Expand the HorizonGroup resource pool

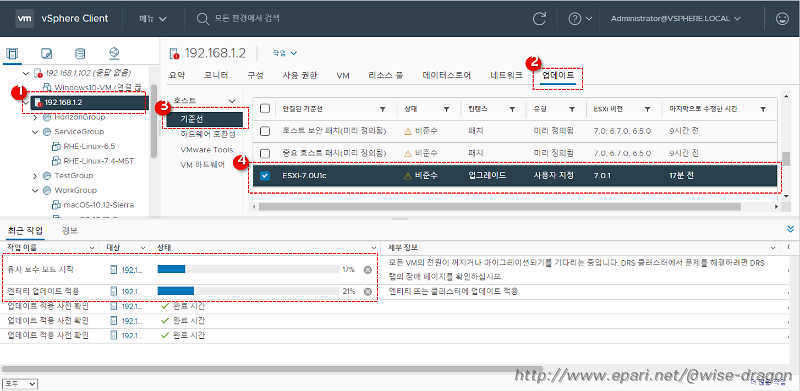pyautogui.click(x=35, y=117)
